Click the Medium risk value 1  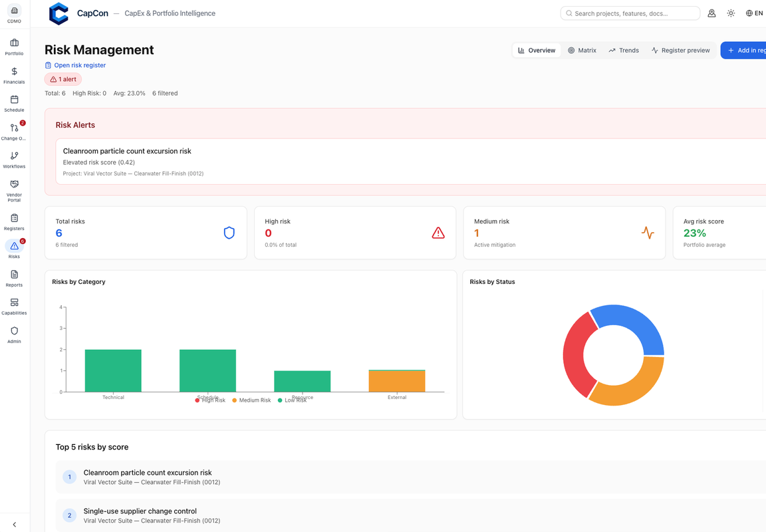tap(477, 233)
